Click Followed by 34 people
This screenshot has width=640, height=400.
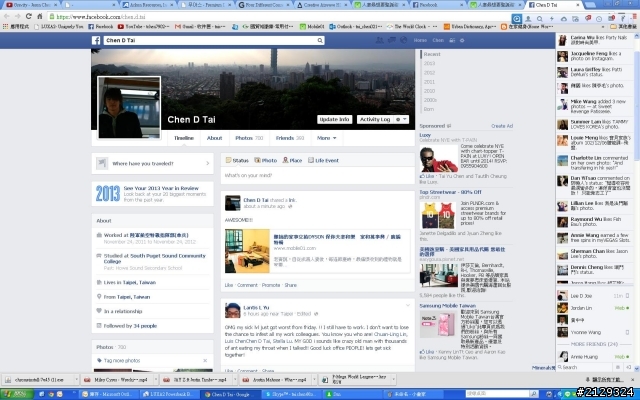(x=130, y=326)
